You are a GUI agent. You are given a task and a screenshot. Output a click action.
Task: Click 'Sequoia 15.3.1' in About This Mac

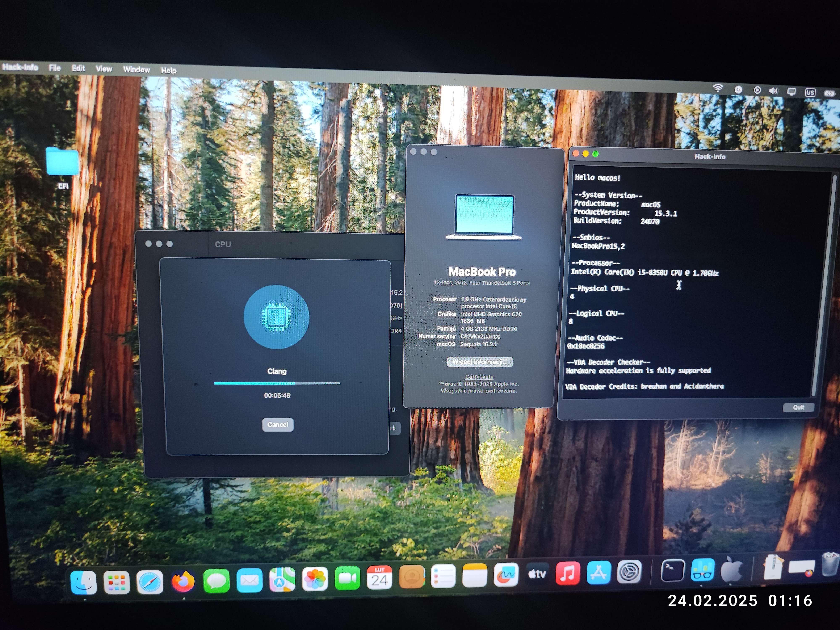[x=478, y=344]
